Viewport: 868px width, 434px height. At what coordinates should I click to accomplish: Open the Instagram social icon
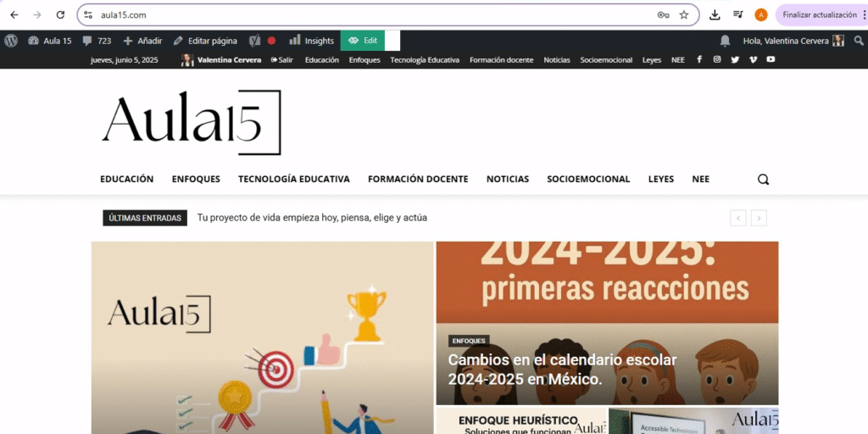[717, 60]
